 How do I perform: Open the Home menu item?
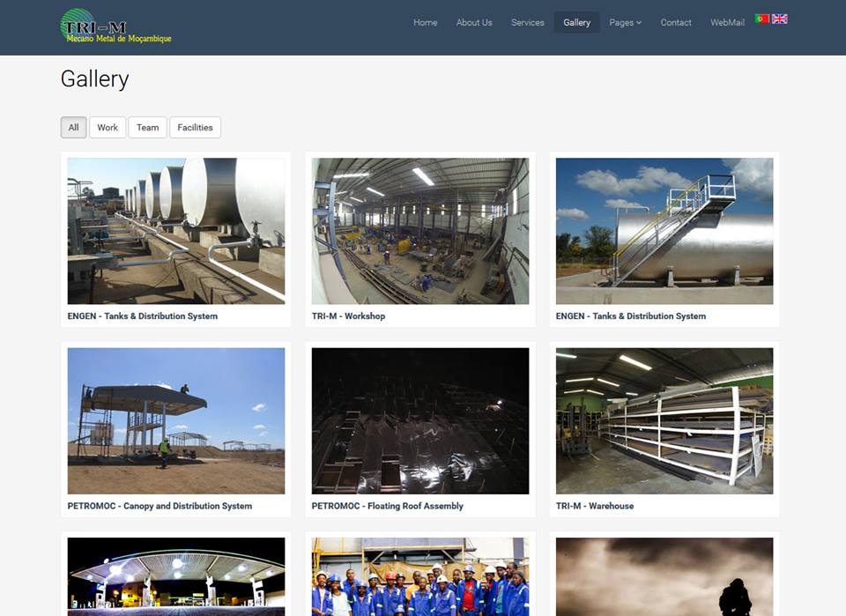coord(425,22)
